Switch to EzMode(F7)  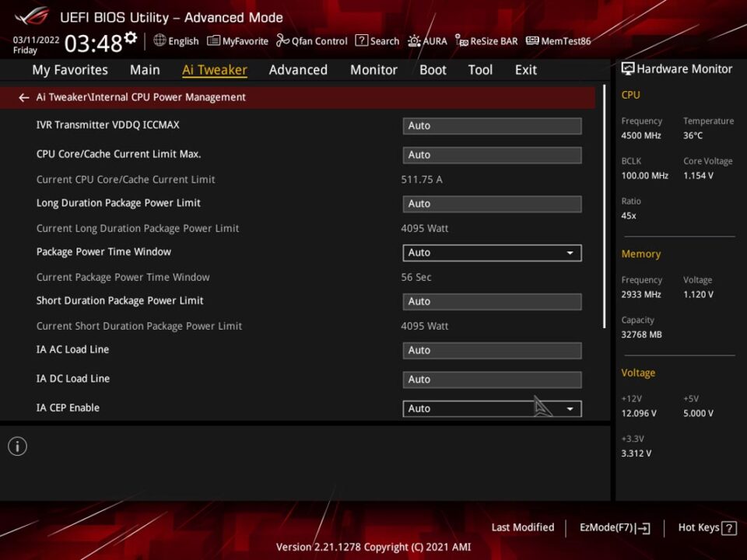coord(615,528)
